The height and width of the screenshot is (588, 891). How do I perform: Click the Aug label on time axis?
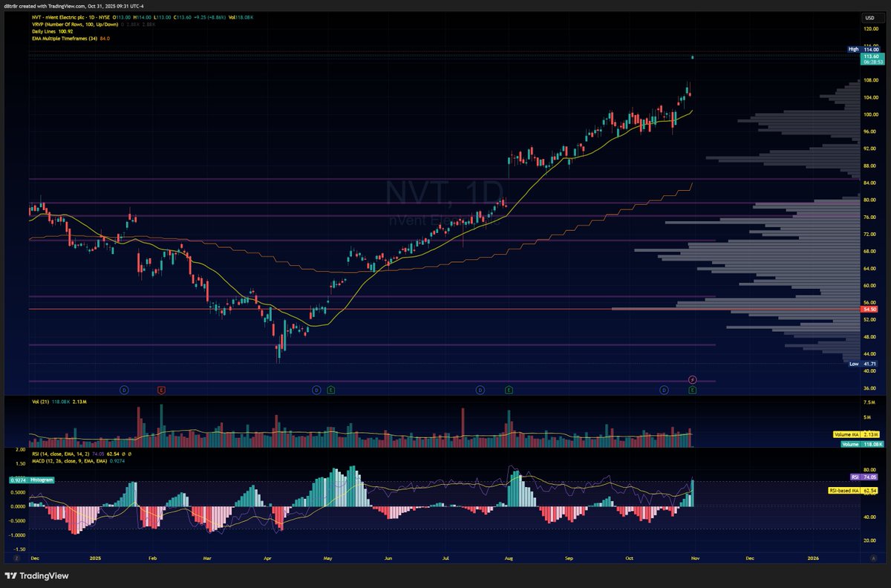(509, 557)
